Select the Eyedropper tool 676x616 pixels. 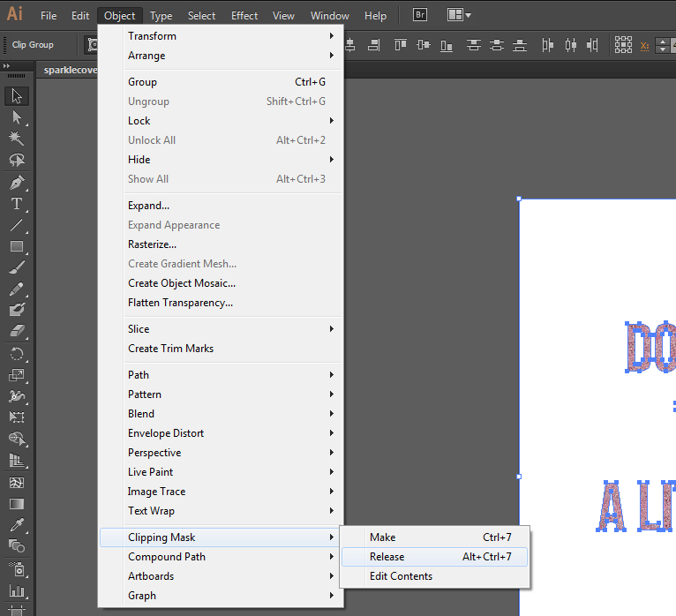[17, 525]
